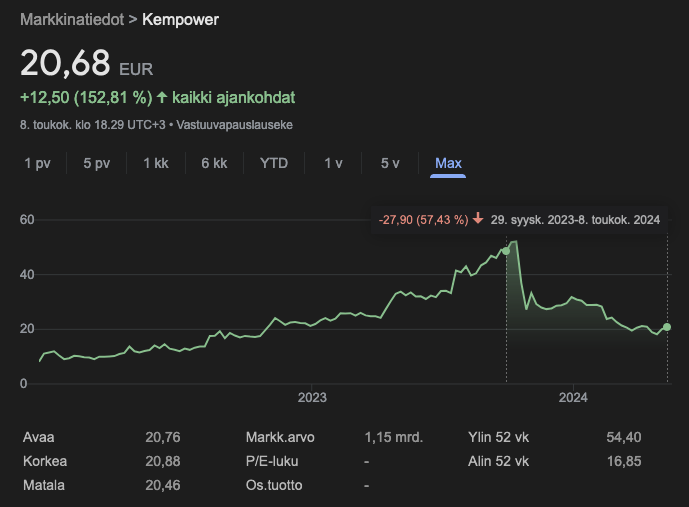Click the 20,68 current price value

tap(65, 63)
